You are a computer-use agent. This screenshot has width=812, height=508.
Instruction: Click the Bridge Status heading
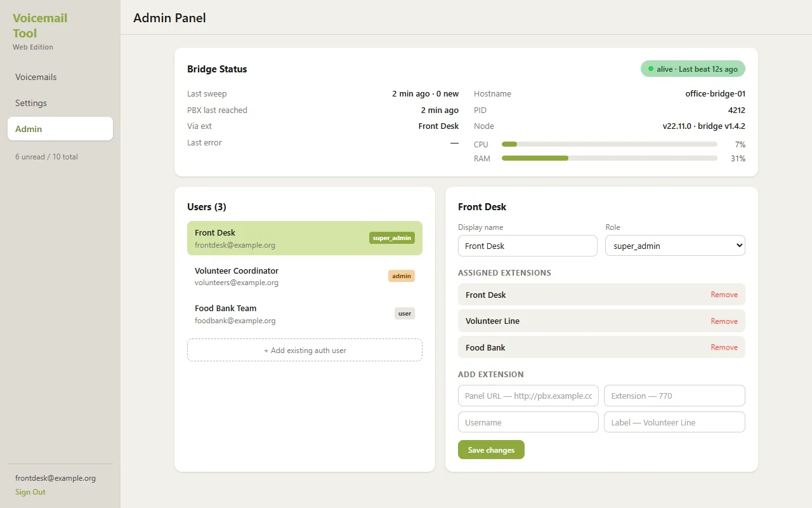click(x=217, y=69)
